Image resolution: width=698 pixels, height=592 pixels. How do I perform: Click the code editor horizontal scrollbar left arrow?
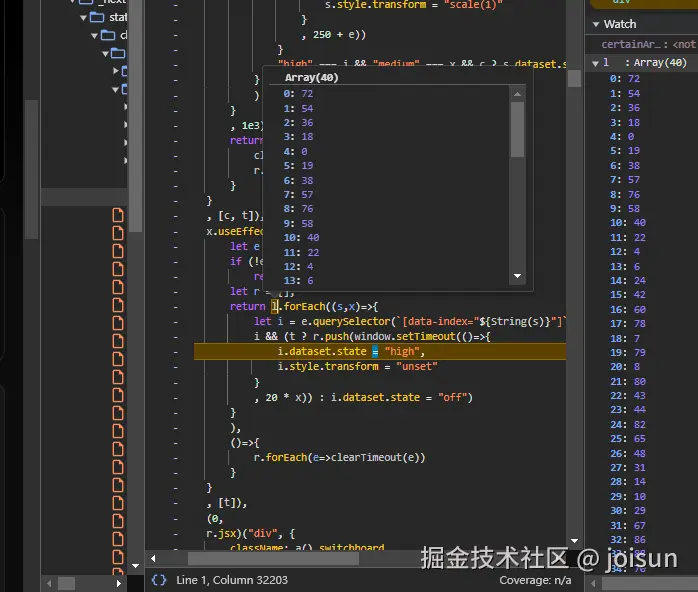(153, 558)
